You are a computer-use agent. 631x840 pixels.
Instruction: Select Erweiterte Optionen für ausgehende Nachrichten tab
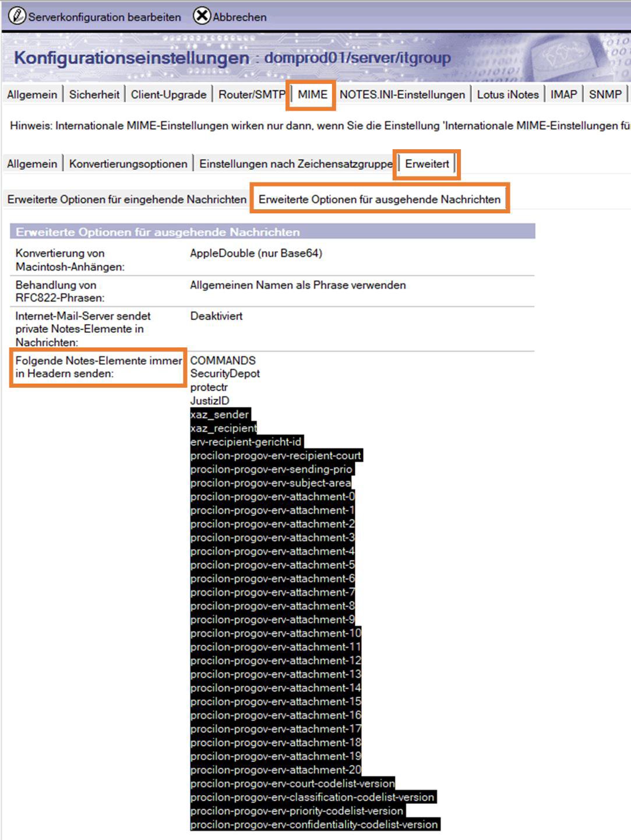(x=379, y=199)
